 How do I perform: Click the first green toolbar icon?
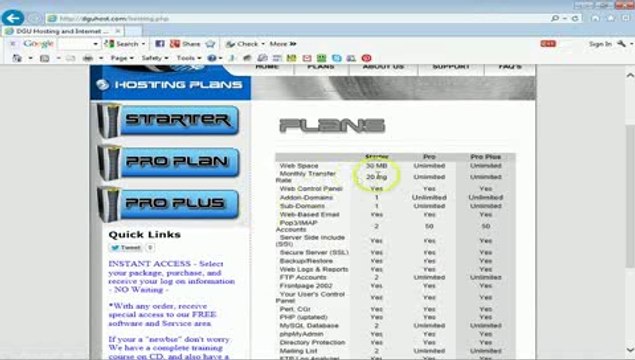292,58
